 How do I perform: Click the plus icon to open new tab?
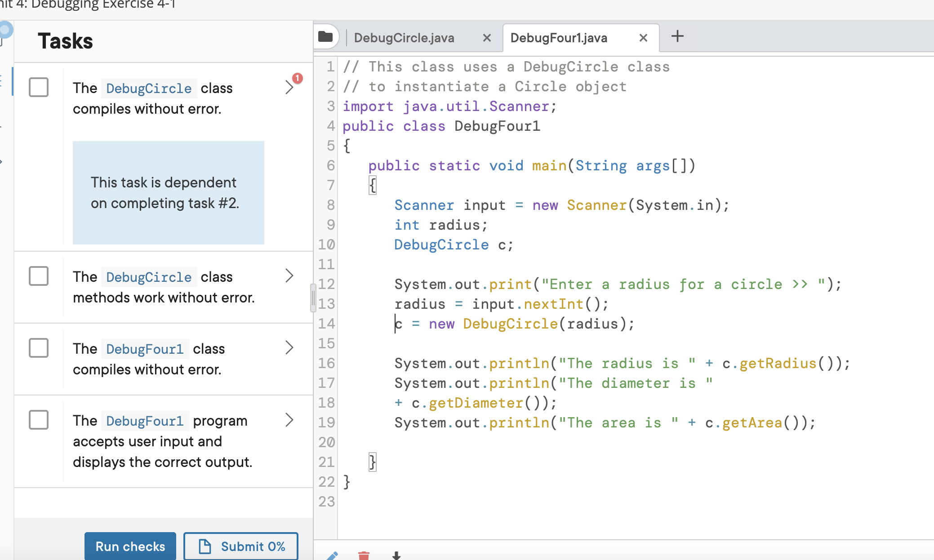677,36
